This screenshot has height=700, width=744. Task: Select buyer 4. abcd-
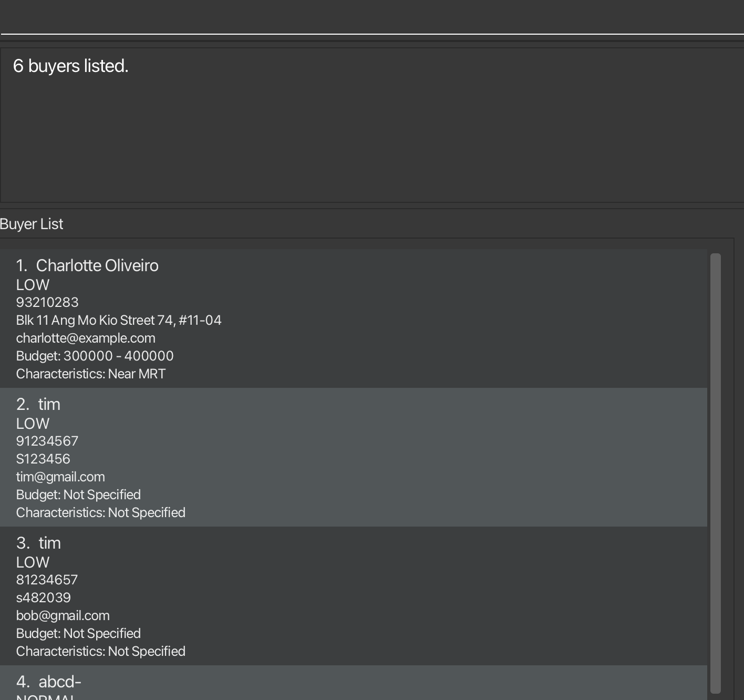click(x=354, y=683)
